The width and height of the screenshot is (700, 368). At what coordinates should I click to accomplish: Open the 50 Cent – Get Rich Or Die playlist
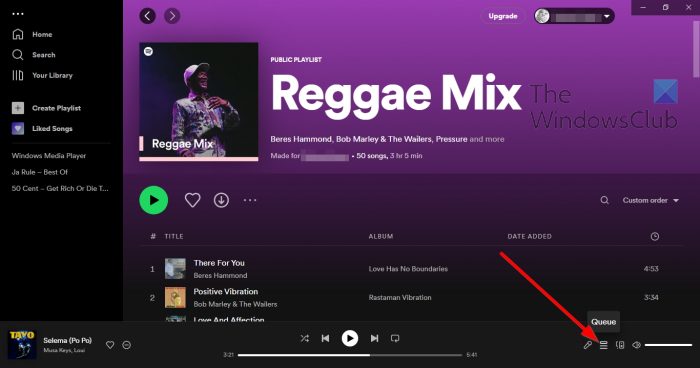click(x=60, y=188)
